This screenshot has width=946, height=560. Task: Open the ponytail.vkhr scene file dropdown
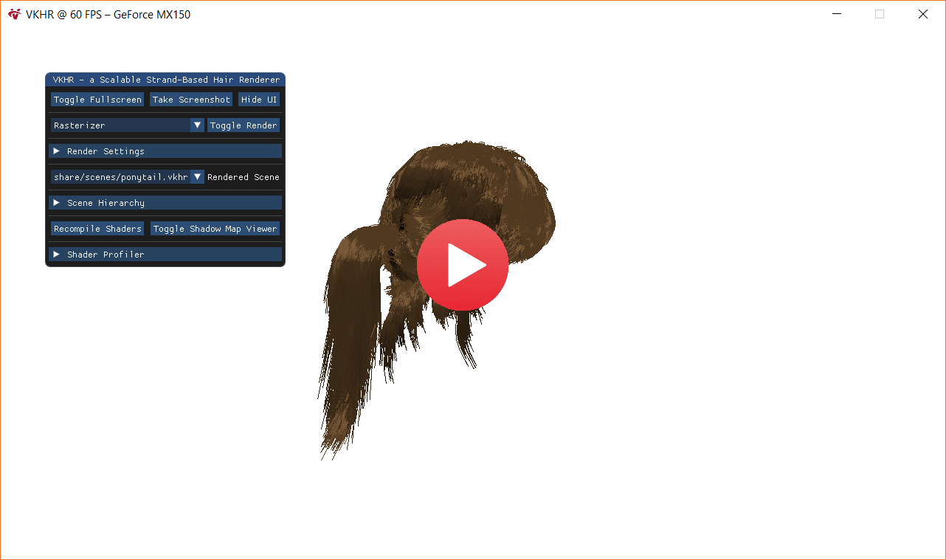click(x=197, y=177)
